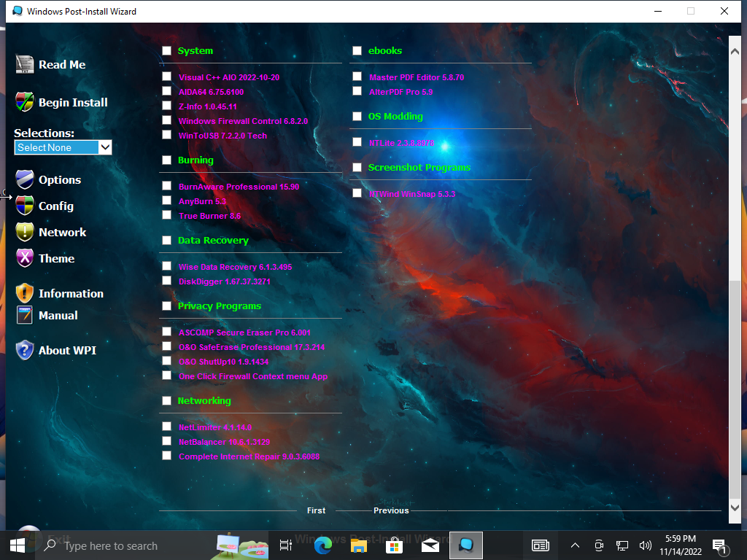Enable Windows Firewall Control 6.8.2.0 checkbox
This screenshot has width=747, height=560.
[x=166, y=120]
